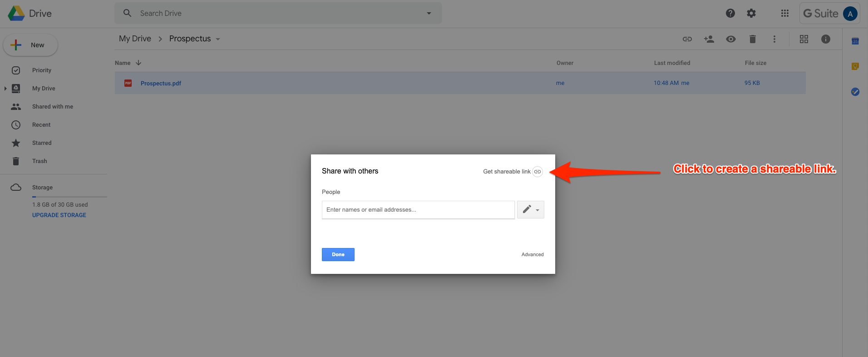The width and height of the screenshot is (868, 357).
Task: Click the add-person share icon in toolbar
Action: point(709,39)
